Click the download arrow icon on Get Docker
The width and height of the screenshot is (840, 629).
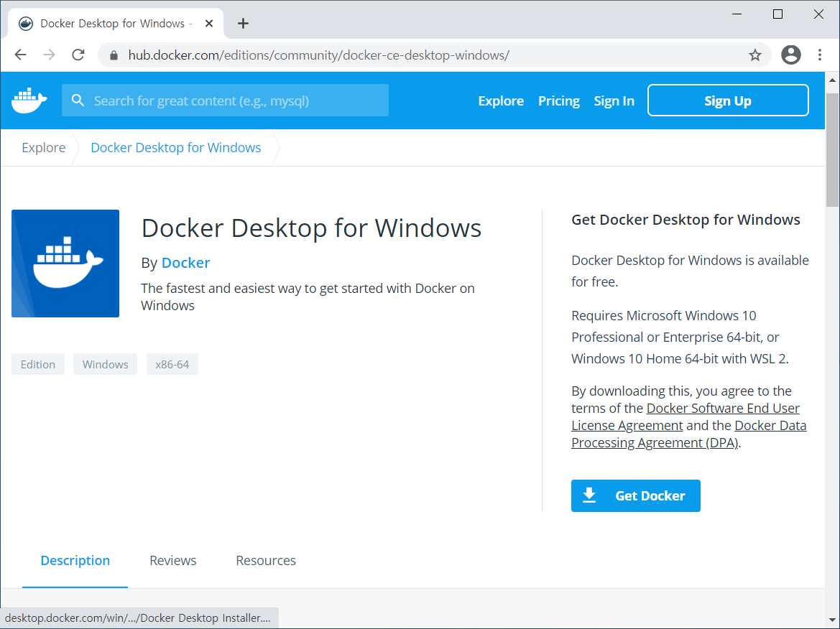coord(589,495)
